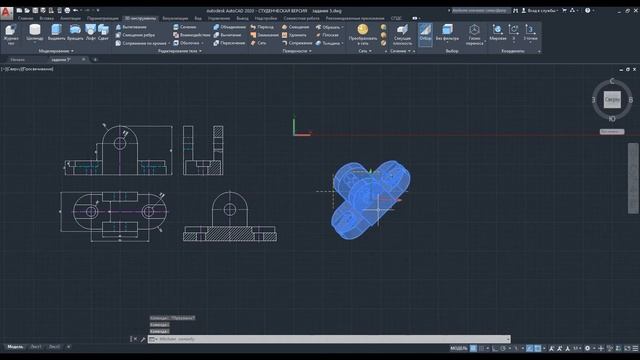Screen dimensions: 640x360
Task: Toggle snap mode in status bar
Action: [482, 348]
